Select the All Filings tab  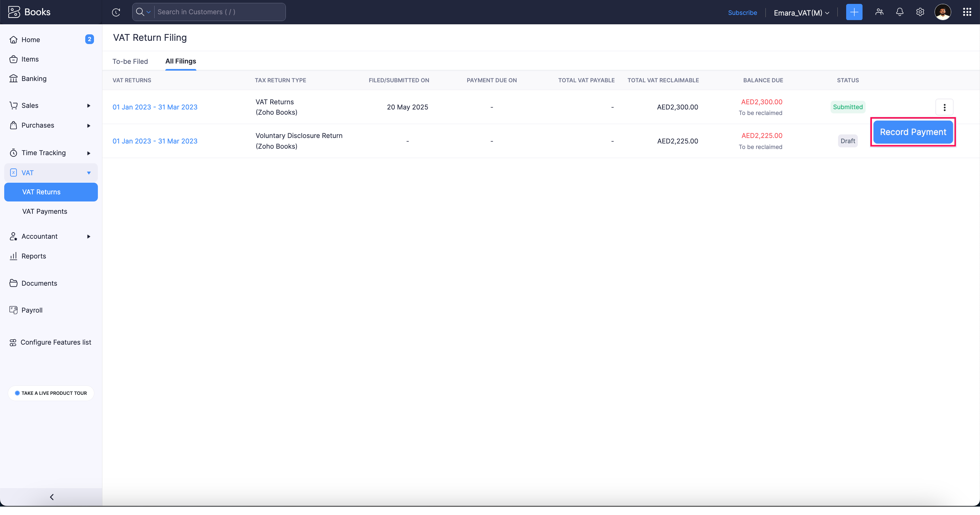pyautogui.click(x=181, y=61)
